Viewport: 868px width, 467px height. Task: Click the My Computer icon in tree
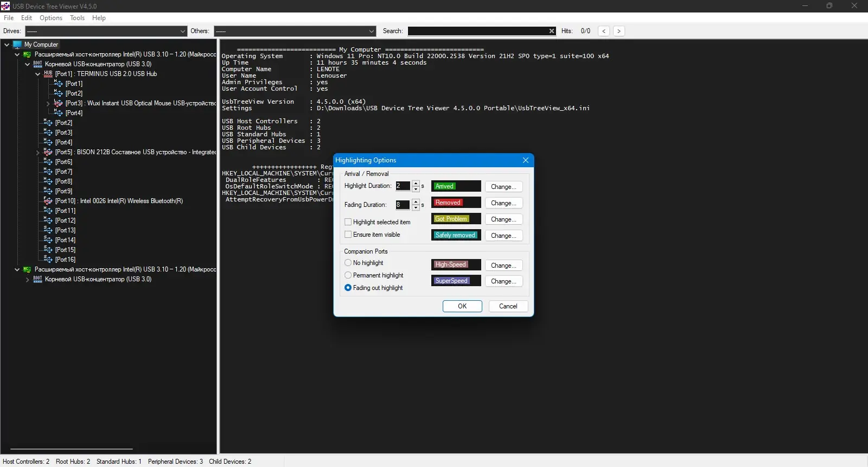tap(17, 45)
